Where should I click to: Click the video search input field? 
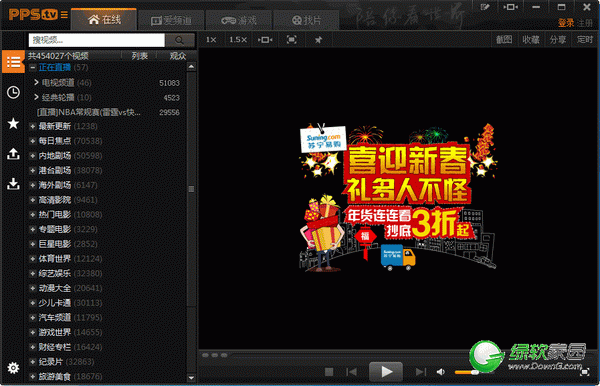96,40
